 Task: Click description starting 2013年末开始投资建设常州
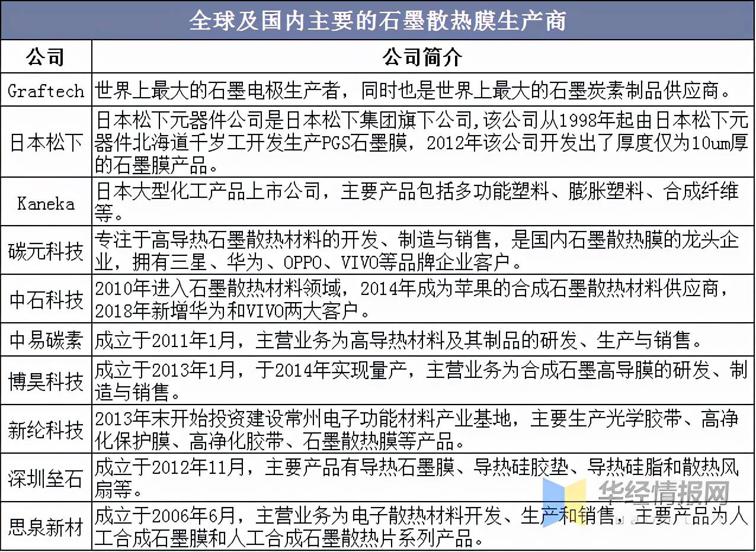tap(423, 429)
